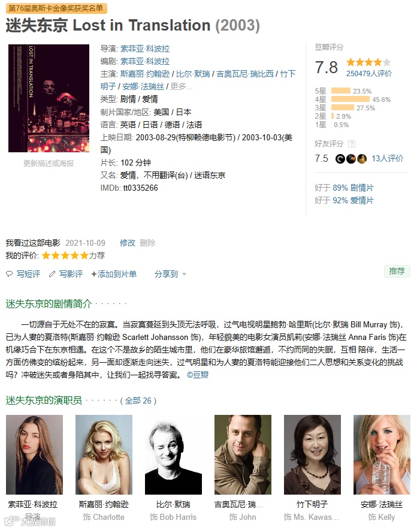Click the plus icon for 添加到片单

pos(94,274)
